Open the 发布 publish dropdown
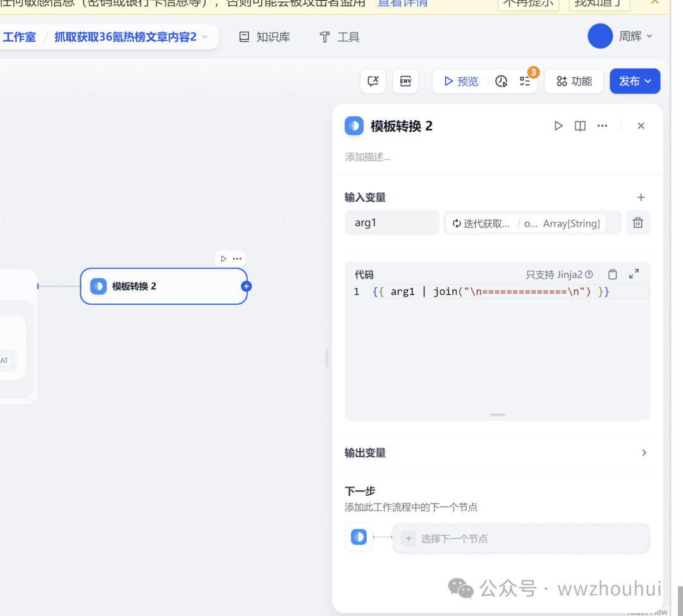Viewport: 683px width, 616px height. point(635,81)
